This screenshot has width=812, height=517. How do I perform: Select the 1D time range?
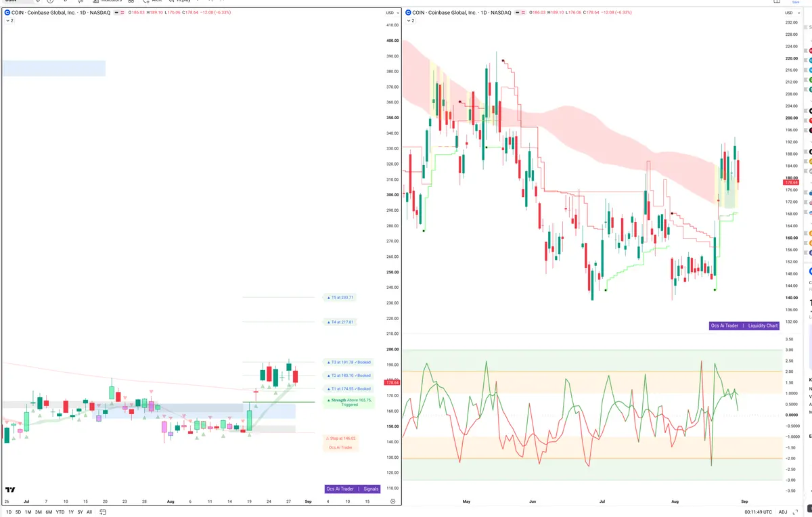[8, 512]
